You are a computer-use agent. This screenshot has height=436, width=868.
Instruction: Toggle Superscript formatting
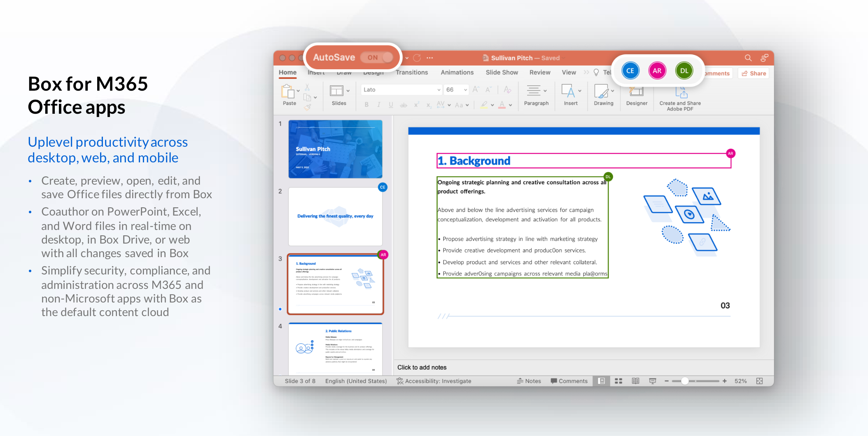coord(416,105)
